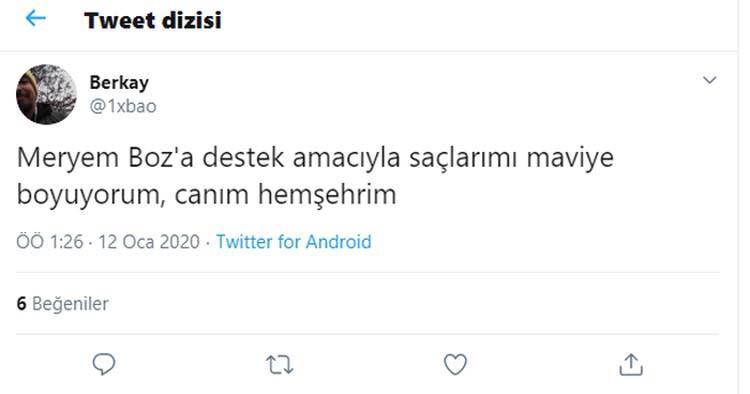Screen dimensions: 750x394
Task: Like the tweet with heart icon
Action: tap(455, 365)
